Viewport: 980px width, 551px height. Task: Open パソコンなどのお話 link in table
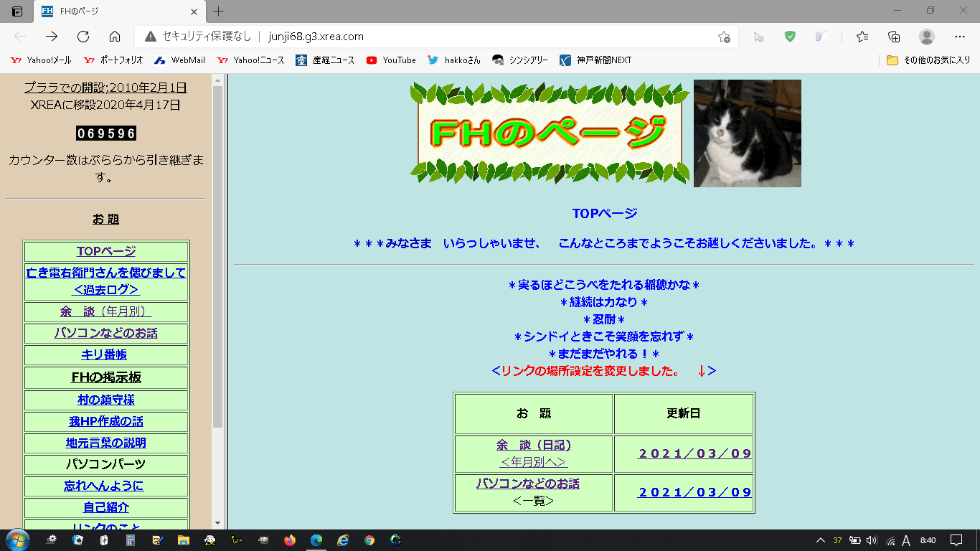coord(528,484)
